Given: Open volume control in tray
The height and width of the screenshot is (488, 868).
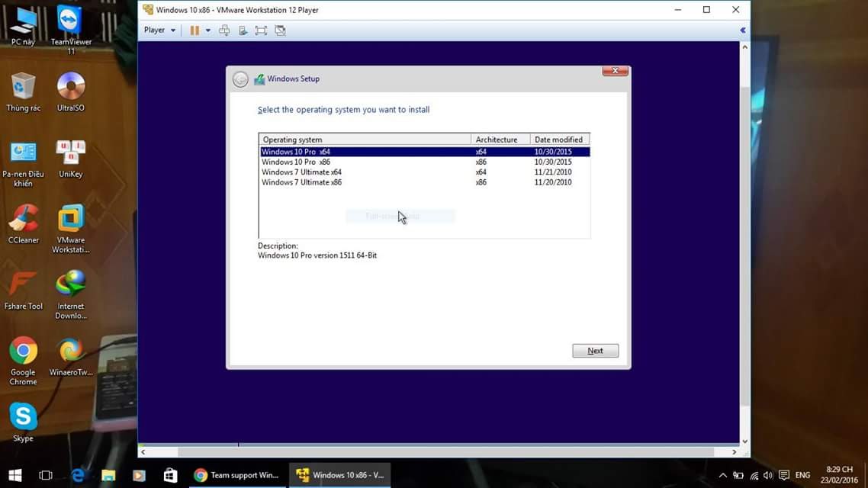Looking at the screenshot, I should [768, 475].
